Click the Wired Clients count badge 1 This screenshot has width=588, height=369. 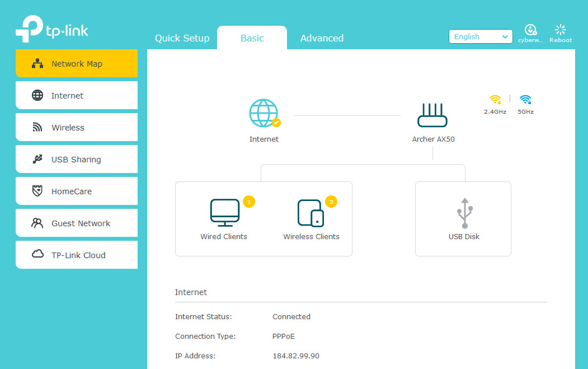(249, 202)
